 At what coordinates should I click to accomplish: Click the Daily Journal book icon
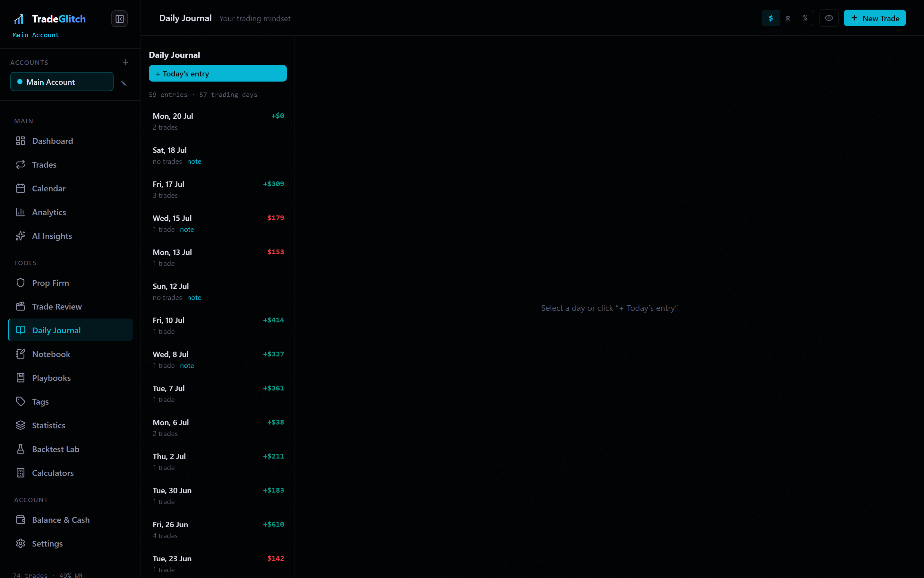[x=21, y=330]
